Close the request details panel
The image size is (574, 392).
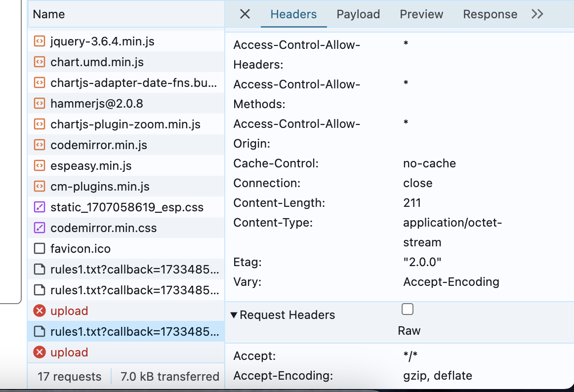[x=245, y=14]
